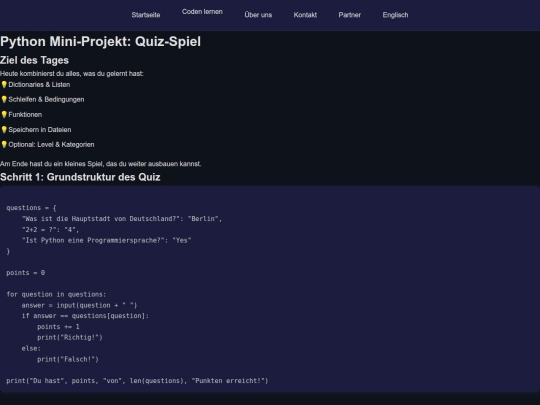Switch language with the Englisch link
The width and height of the screenshot is (540, 405).
coord(395,15)
